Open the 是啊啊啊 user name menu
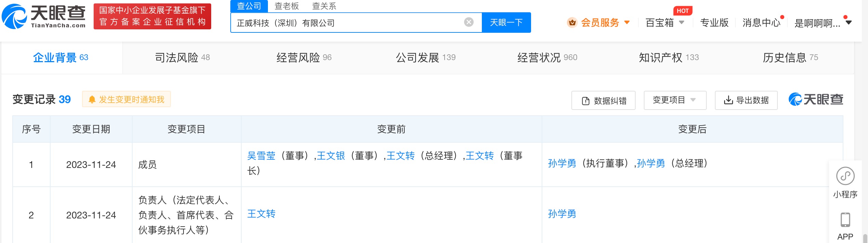Image resolution: width=868 pixels, height=243 pixels. pos(817,23)
